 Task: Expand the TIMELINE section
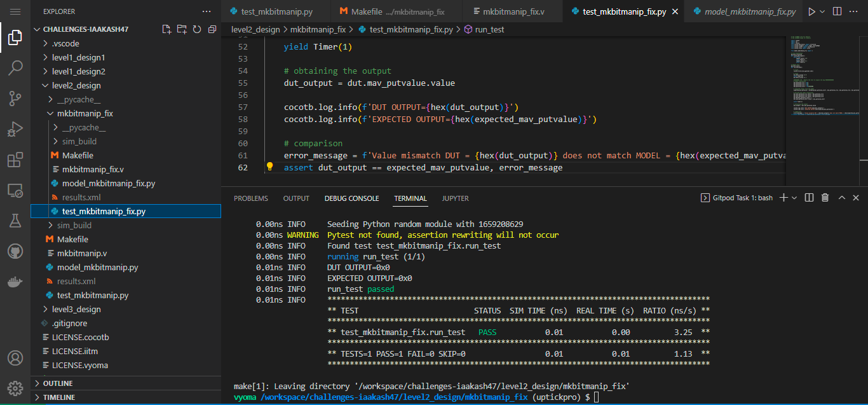tap(126, 397)
